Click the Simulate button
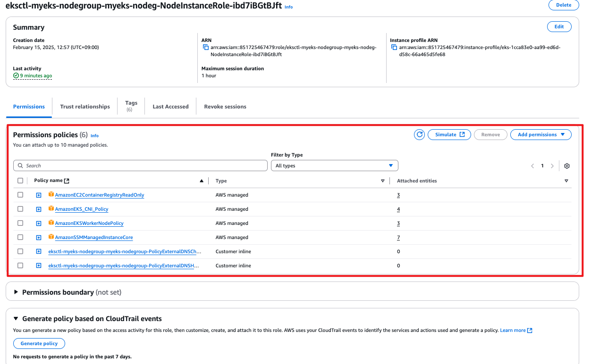 point(449,134)
